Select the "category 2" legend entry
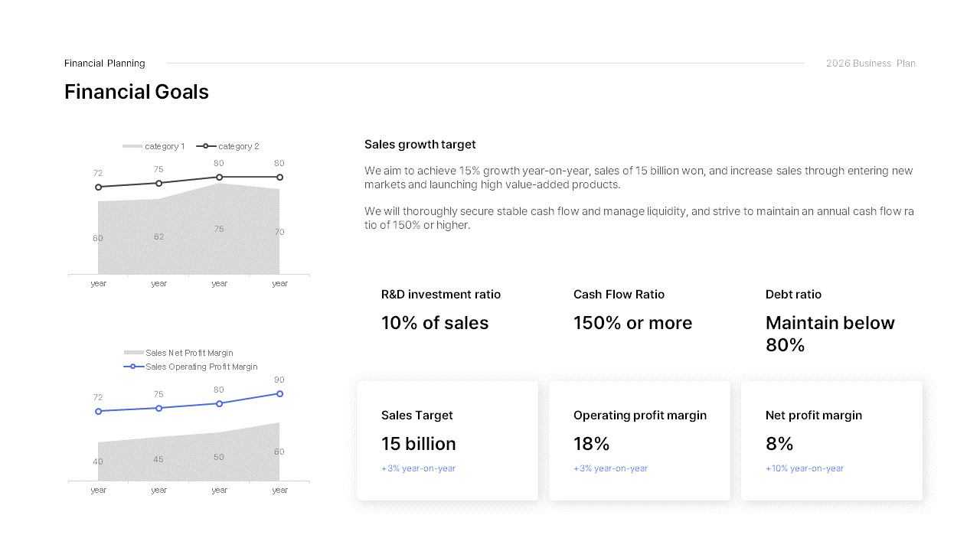 pyautogui.click(x=227, y=146)
